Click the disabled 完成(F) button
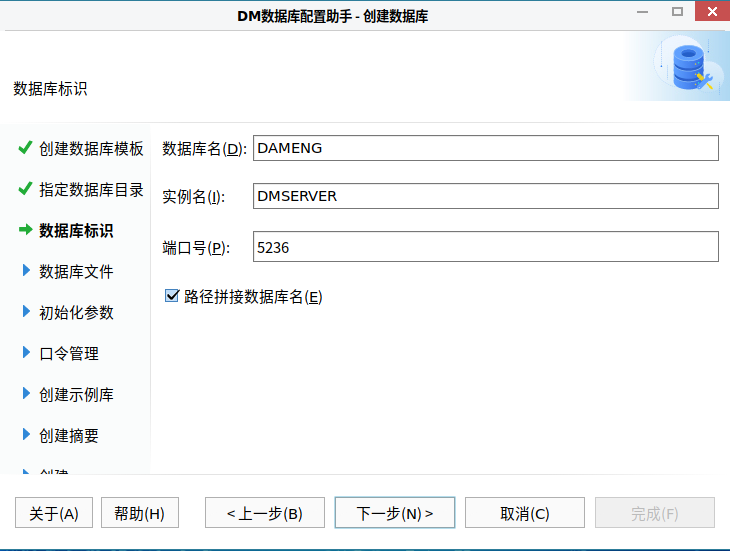 pyautogui.click(x=655, y=513)
